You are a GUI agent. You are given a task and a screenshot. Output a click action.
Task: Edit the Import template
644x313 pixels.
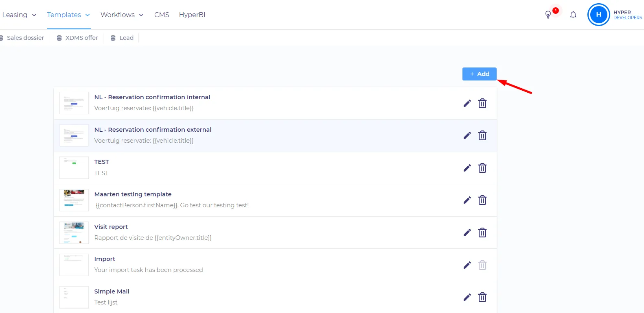(x=467, y=265)
